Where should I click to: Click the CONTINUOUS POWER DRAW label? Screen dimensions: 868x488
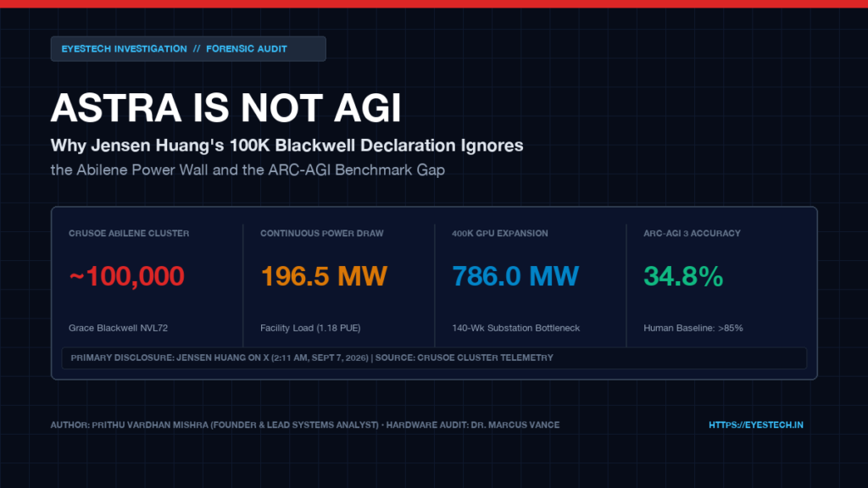(x=321, y=234)
